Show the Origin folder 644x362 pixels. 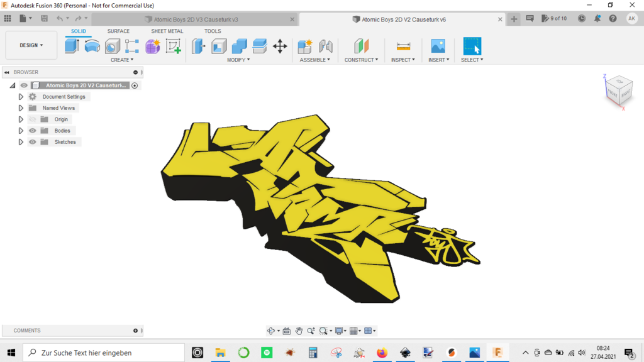33,119
